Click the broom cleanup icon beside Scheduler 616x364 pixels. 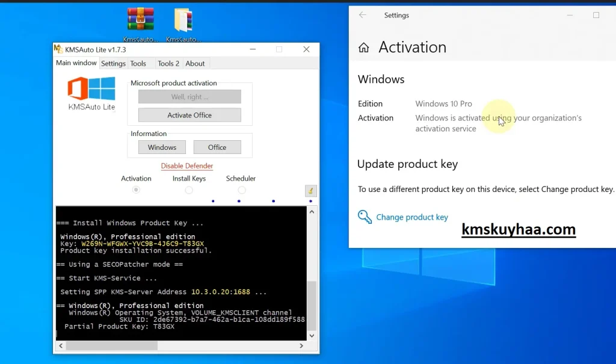(x=310, y=190)
